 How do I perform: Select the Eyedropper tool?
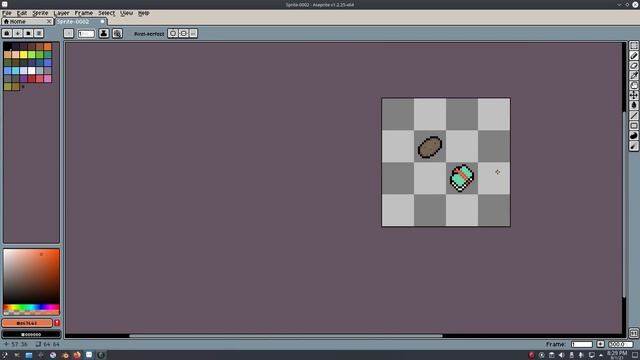click(x=633, y=76)
